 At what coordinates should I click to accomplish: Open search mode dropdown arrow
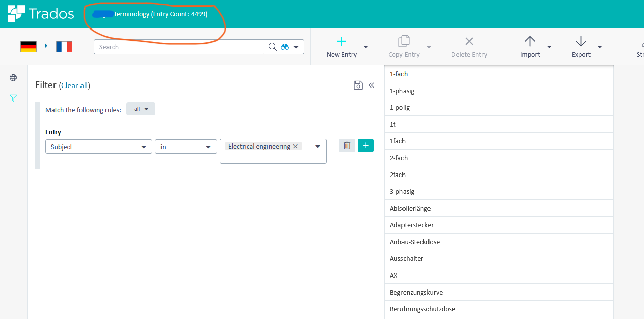pyautogui.click(x=296, y=47)
